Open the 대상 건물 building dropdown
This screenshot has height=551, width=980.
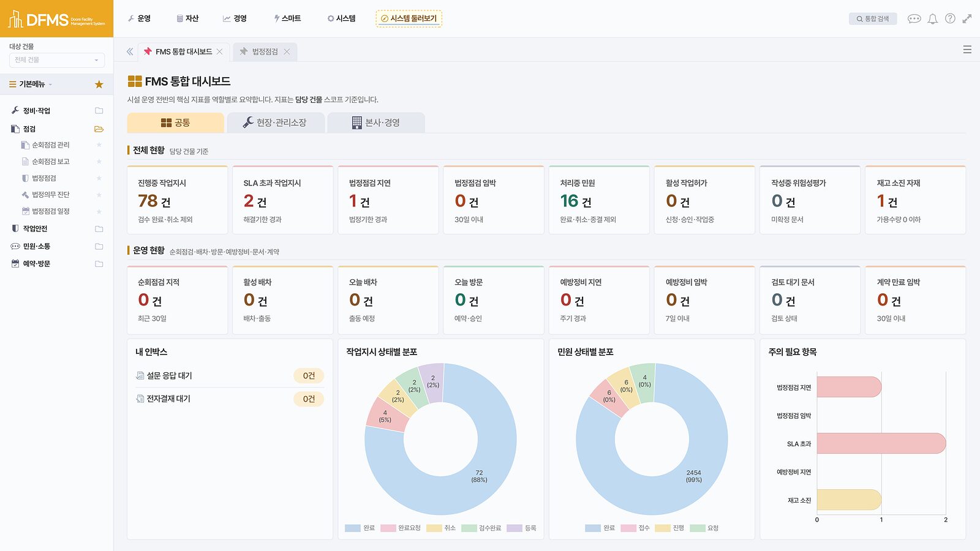(x=57, y=60)
